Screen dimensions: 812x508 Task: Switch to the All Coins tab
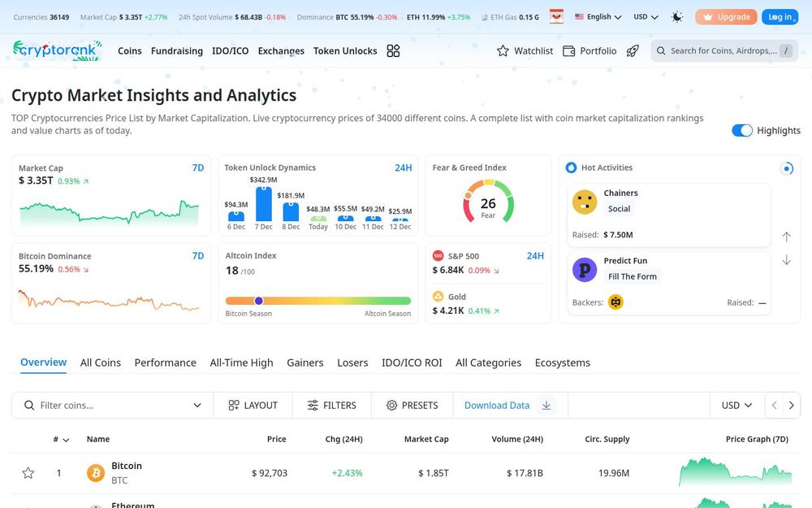tap(101, 363)
